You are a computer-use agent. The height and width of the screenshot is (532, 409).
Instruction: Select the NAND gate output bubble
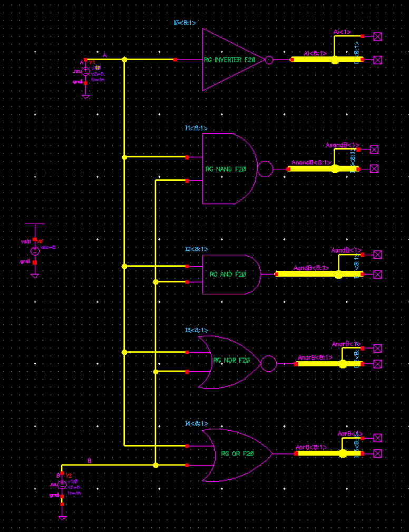click(265, 169)
